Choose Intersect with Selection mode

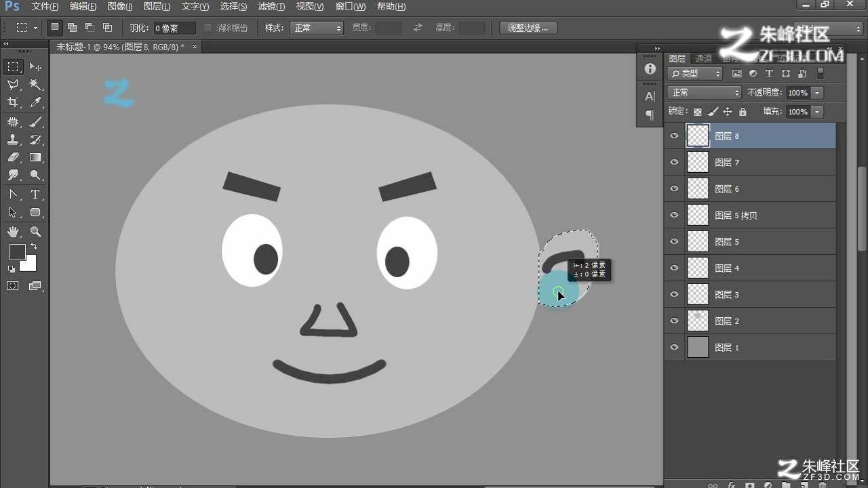click(x=107, y=28)
